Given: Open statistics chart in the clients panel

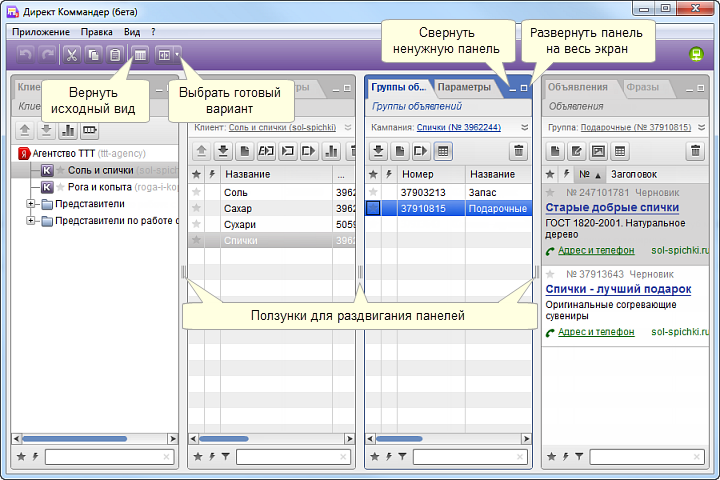Looking at the screenshot, I should click(x=68, y=131).
